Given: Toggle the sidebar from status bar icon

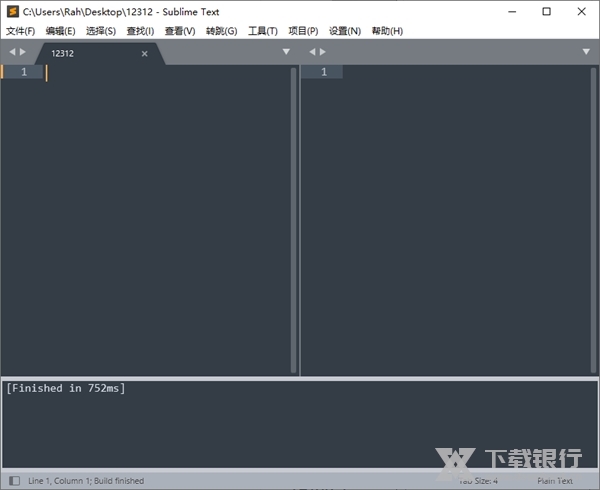Looking at the screenshot, I should pyautogui.click(x=14, y=480).
